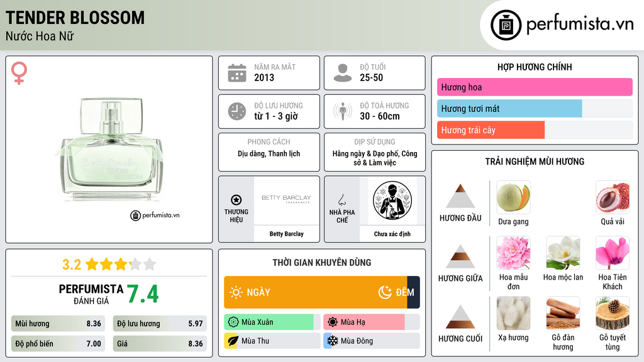
Task: Click the Tender Blossom title
Action: pyautogui.click(x=75, y=18)
